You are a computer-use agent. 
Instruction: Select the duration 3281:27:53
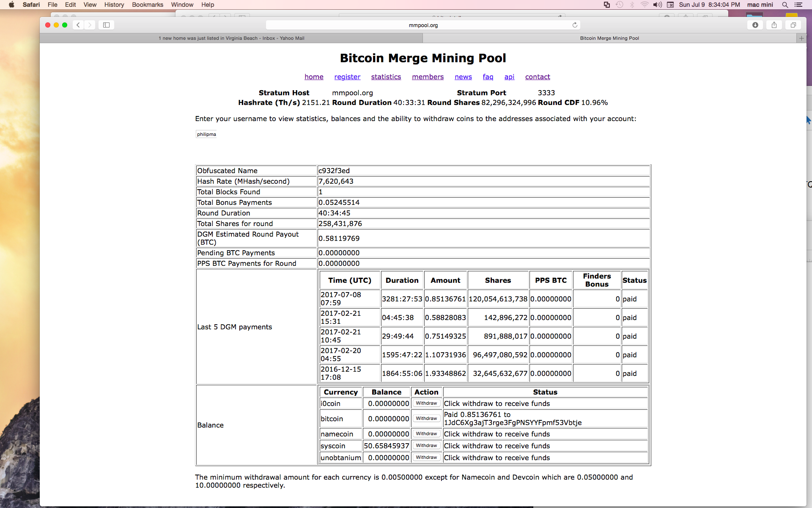pyautogui.click(x=402, y=299)
